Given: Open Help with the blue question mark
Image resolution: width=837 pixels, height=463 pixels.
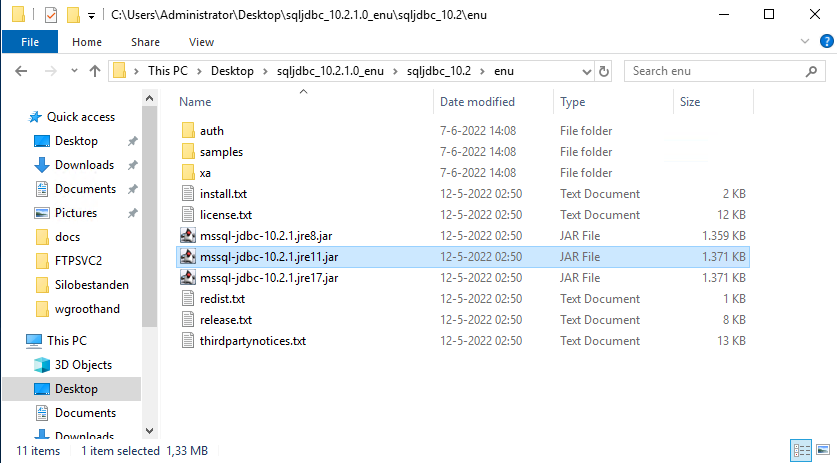Looking at the screenshot, I should coord(823,42).
